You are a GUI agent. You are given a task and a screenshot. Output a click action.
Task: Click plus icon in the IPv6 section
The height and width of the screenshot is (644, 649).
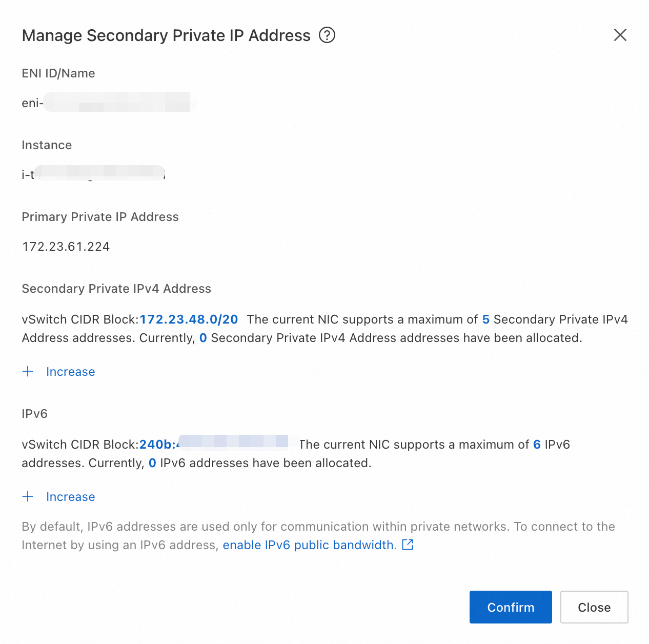[x=28, y=497]
